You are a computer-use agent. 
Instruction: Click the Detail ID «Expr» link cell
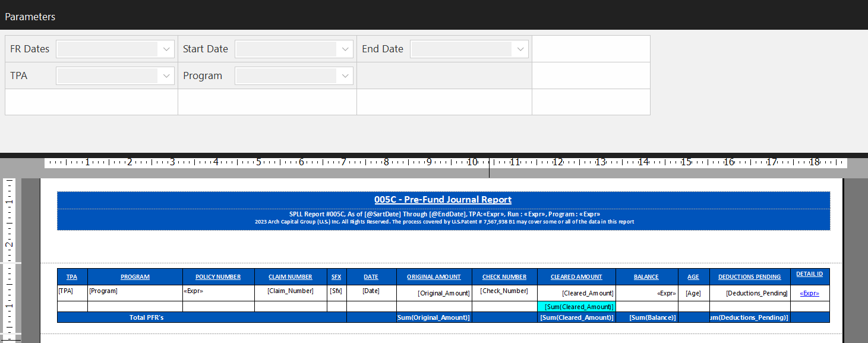[x=810, y=293]
